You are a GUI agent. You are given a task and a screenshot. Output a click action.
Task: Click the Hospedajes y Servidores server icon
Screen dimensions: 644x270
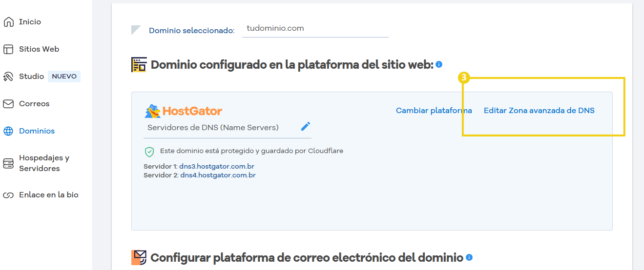point(8,163)
